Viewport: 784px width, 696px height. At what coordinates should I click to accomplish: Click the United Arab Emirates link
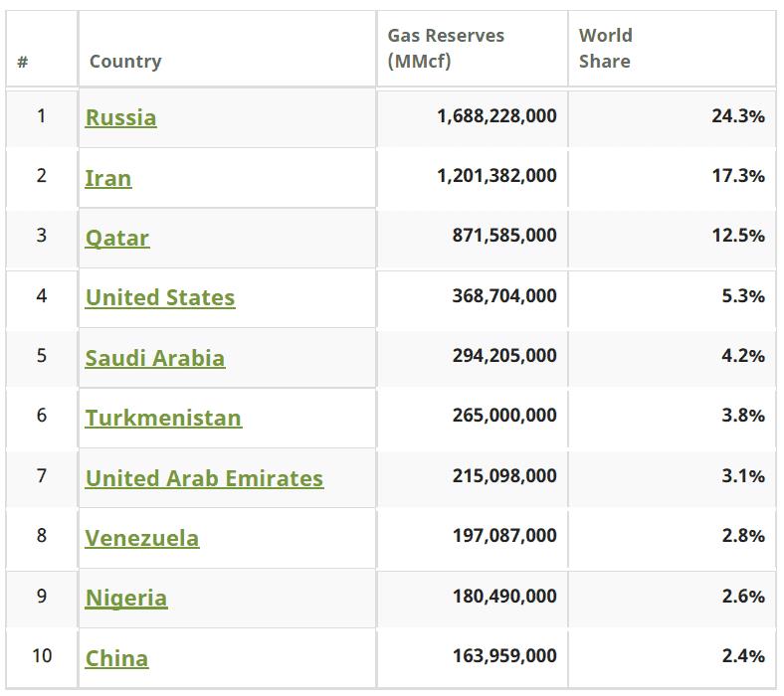204,478
